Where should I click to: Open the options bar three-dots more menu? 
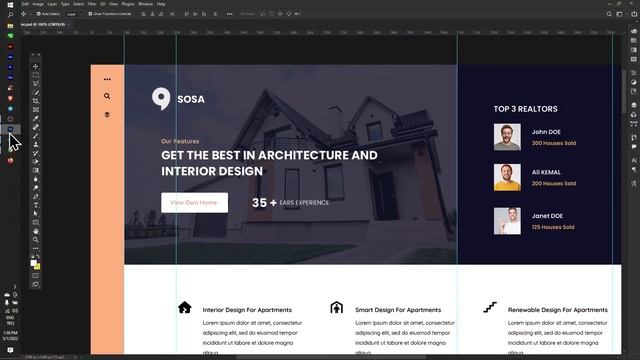(229, 14)
